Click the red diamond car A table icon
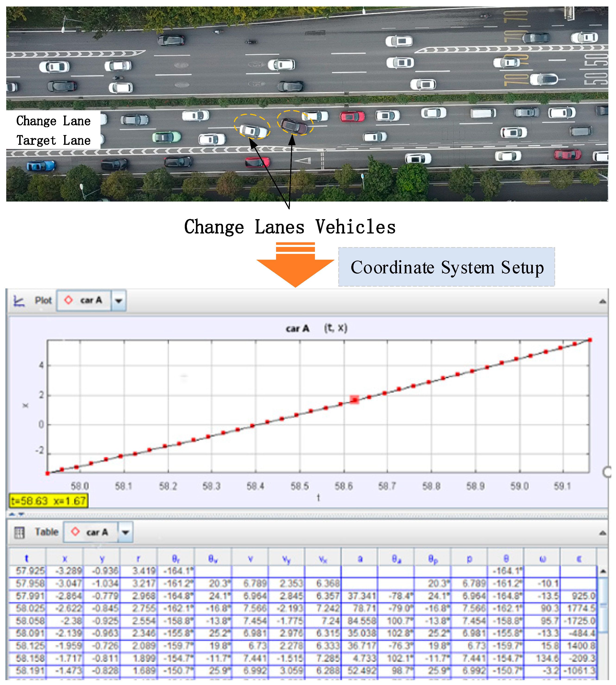 tap(75, 532)
